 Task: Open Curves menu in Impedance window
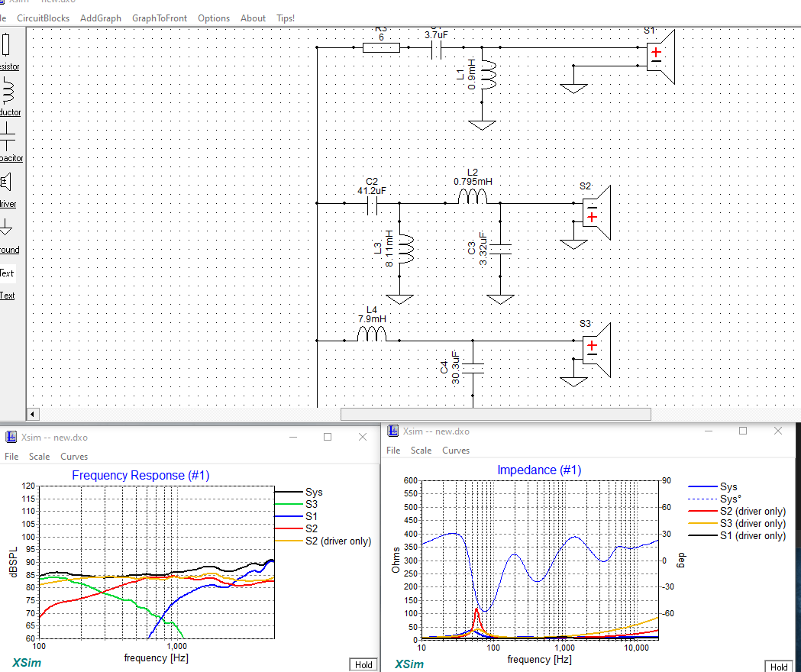[456, 451]
